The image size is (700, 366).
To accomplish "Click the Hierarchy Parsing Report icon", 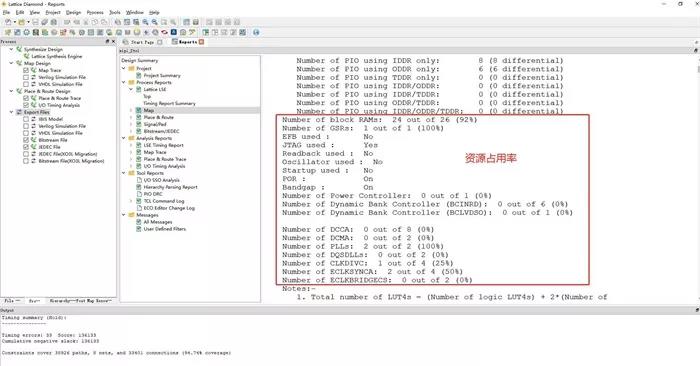I will coord(139,187).
